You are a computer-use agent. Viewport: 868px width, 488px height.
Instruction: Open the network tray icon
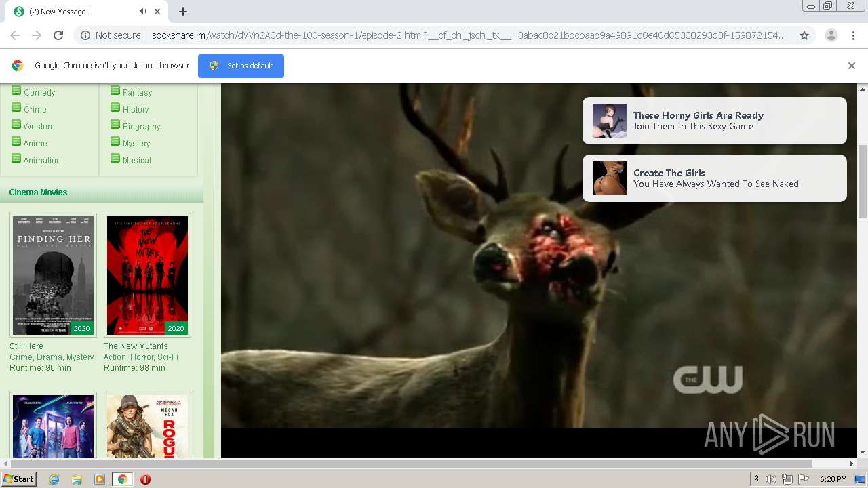[787, 479]
